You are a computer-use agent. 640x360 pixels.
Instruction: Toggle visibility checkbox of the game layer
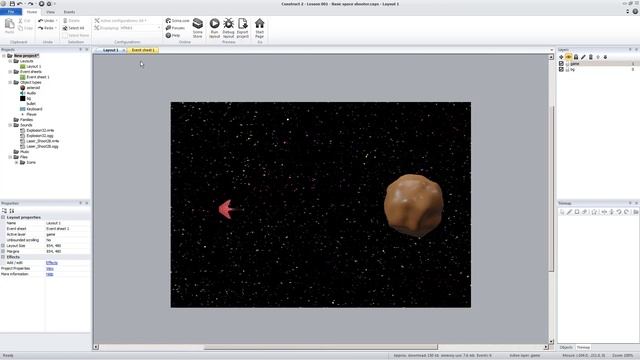(x=561, y=64)
